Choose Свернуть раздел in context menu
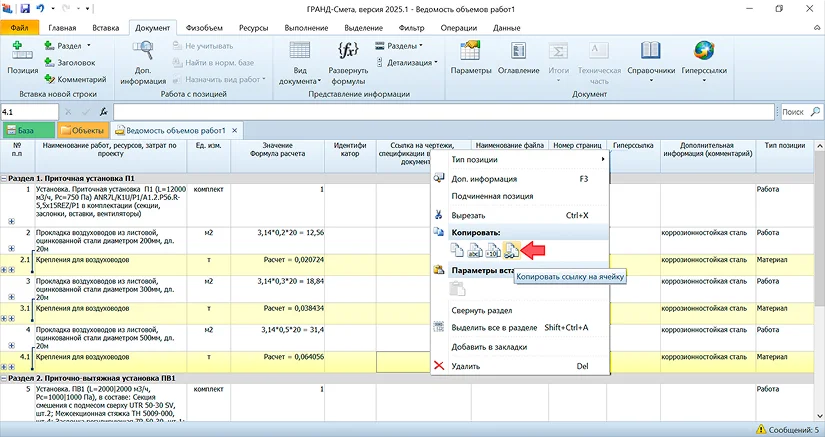This screenshot has width=825, height=437. [520, 310]
